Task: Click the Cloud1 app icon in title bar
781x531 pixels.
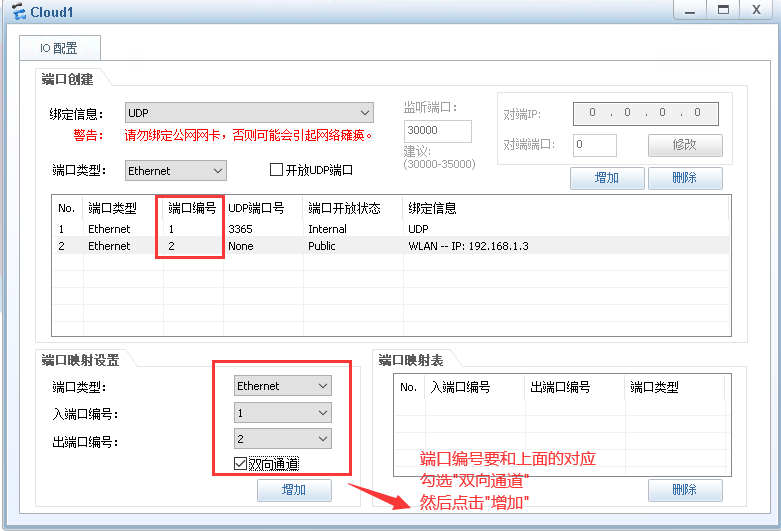Action: [x=17, y=10]
